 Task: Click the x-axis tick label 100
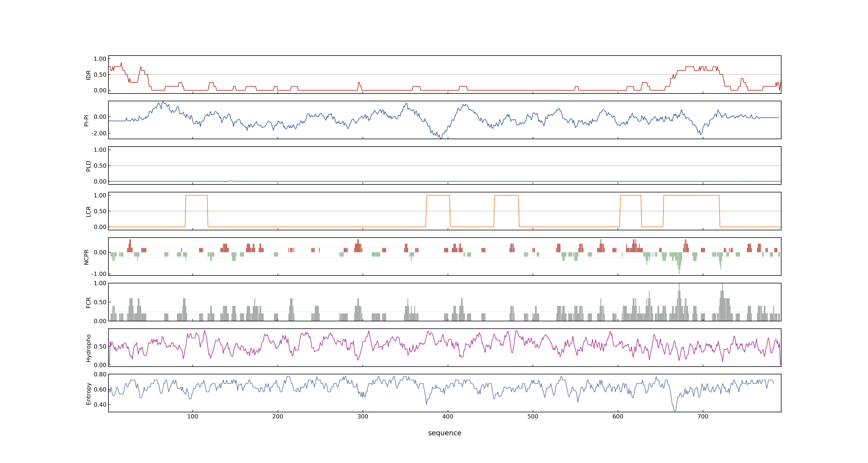click(x=193, y=416)
